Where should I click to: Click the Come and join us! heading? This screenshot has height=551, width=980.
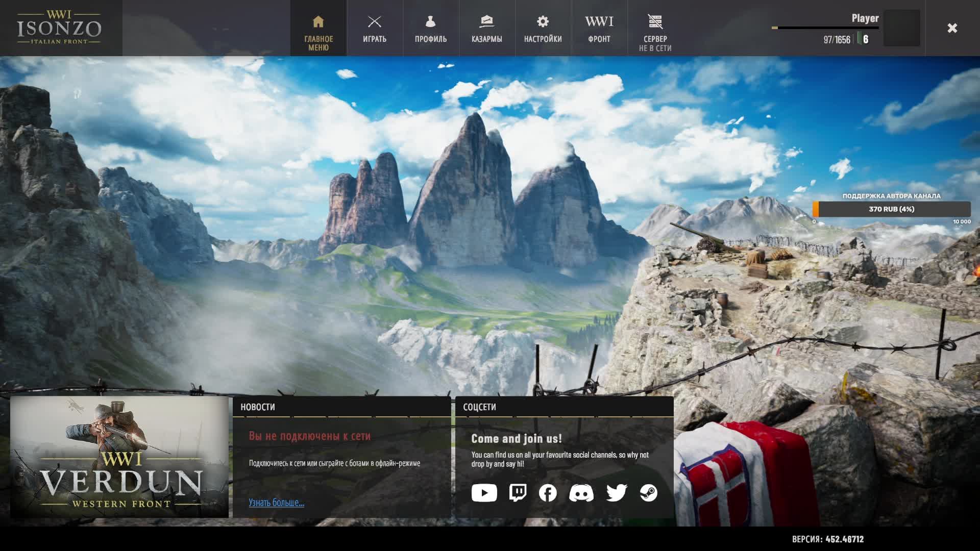(517, 439)
